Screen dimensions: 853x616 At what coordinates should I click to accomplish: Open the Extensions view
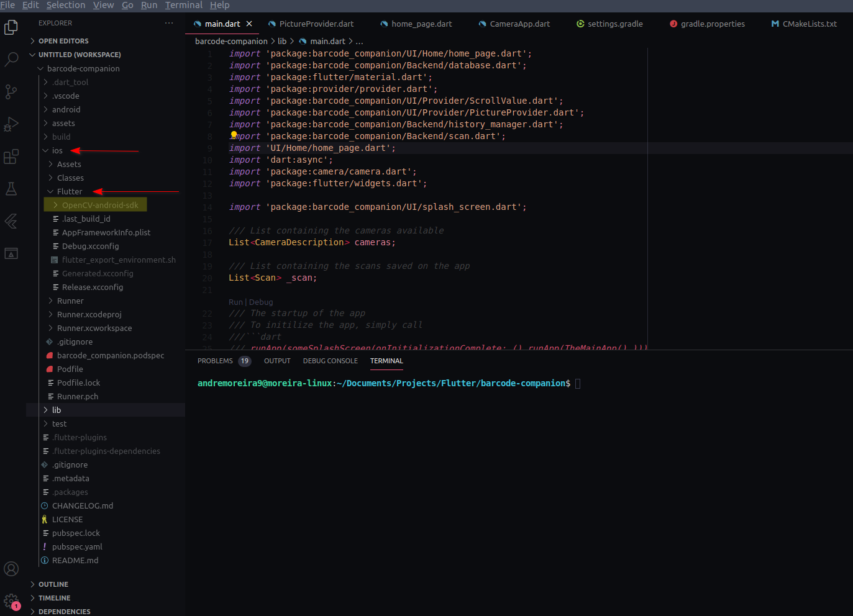(11, 156)
